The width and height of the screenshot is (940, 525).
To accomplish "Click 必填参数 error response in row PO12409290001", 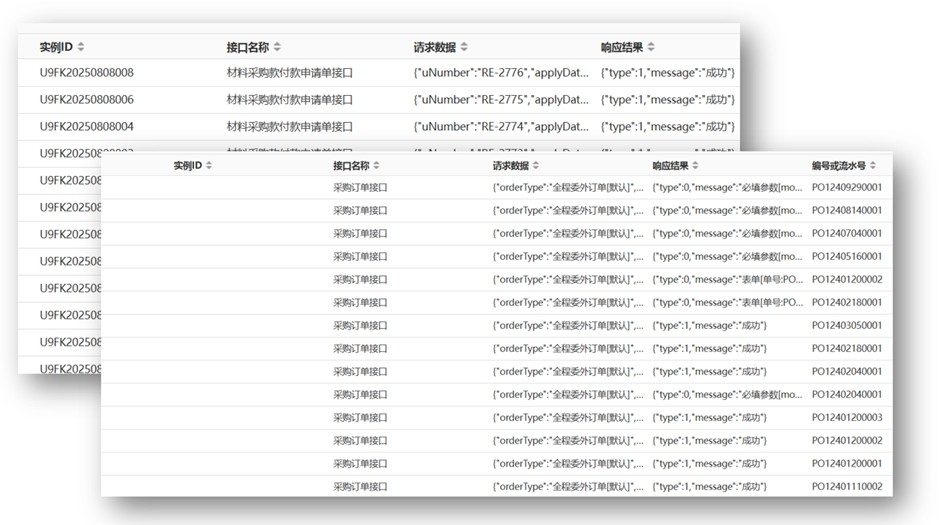I will 727,188.
